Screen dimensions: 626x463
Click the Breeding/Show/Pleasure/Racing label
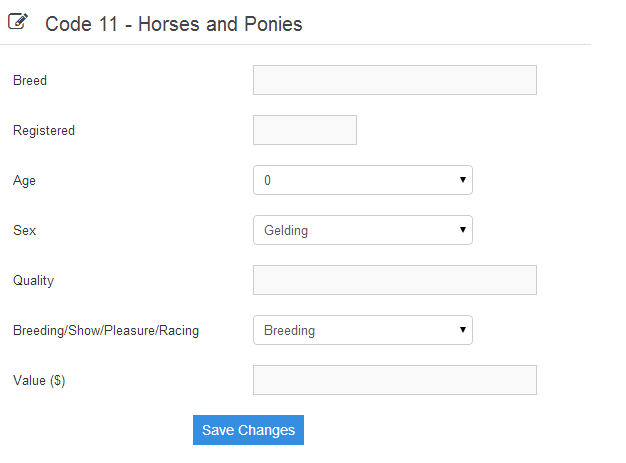106,330
